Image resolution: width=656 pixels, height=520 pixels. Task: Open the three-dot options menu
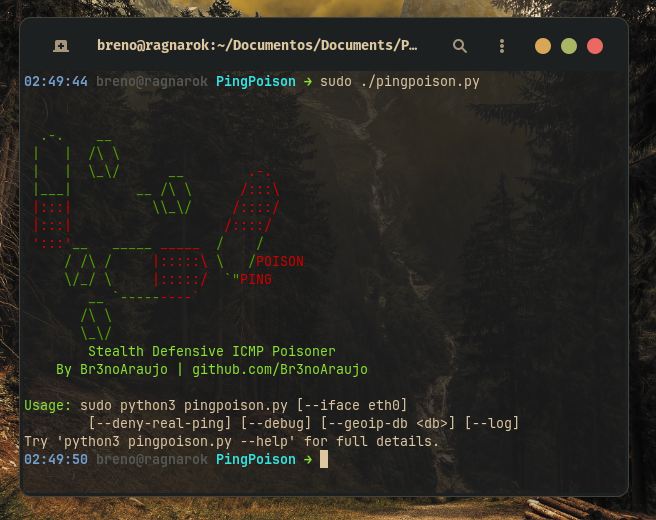(502, 46)
